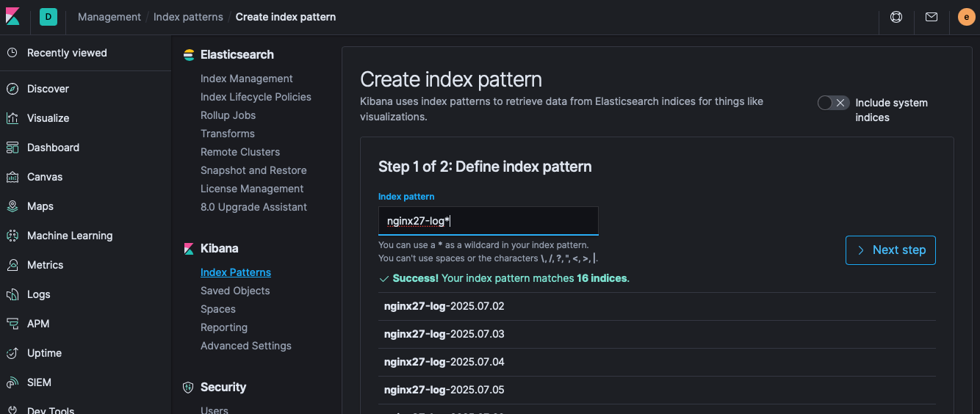Select Saved Objects under Kibana

235,291
